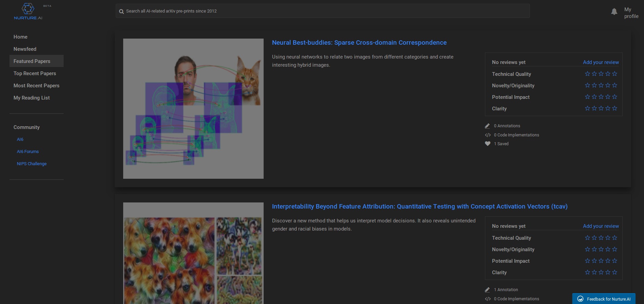Open the AI6 community link
This screenshot has width=644, height=304.
[x=20, y=139]
